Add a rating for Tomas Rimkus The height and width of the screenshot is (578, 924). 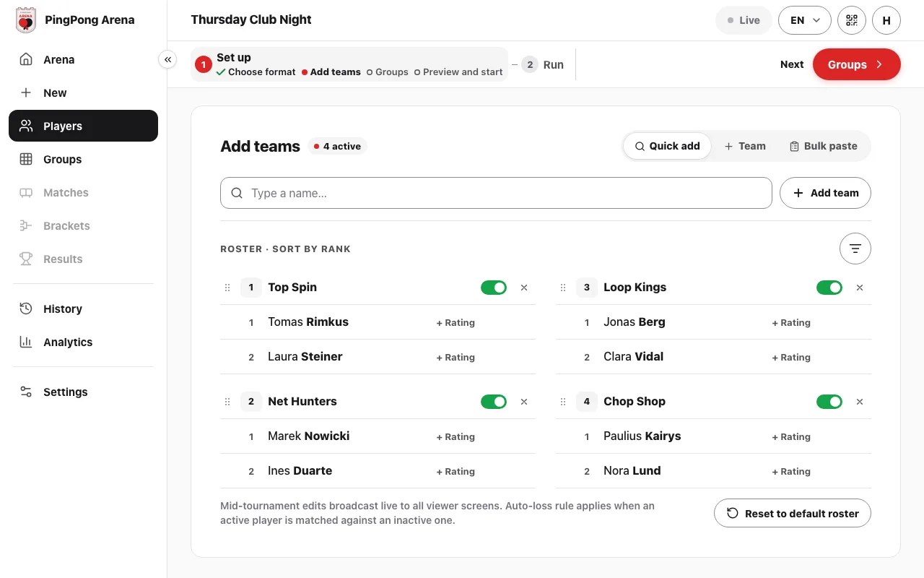(x=456, y=323)
